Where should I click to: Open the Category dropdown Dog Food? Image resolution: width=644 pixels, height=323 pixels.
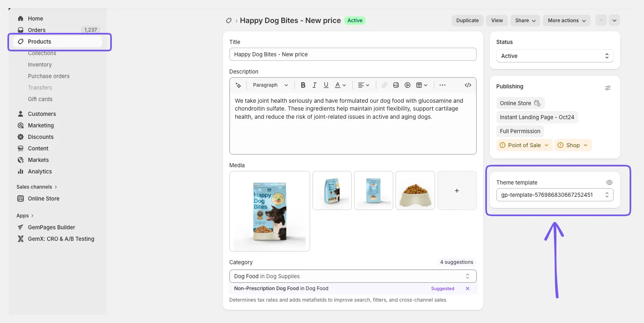353,276
